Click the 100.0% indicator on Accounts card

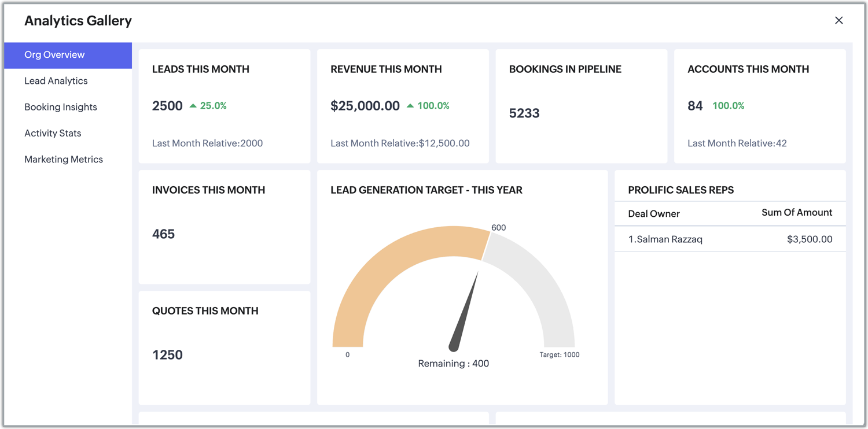click(727, 105)
